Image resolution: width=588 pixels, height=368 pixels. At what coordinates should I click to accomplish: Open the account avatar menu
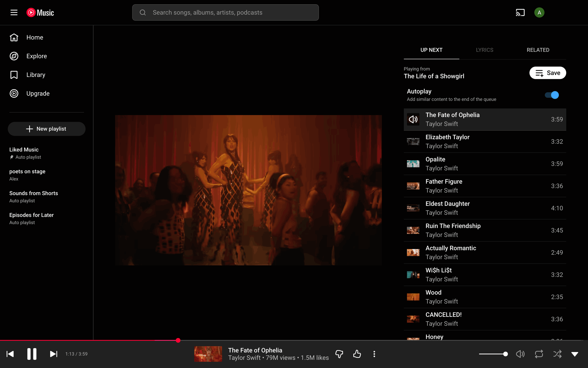[539, 13]
